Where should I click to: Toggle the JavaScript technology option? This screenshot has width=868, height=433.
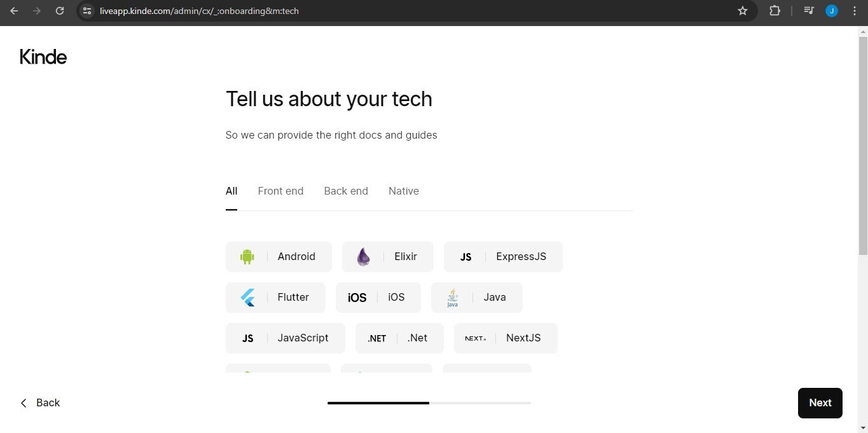coord(286,338)
